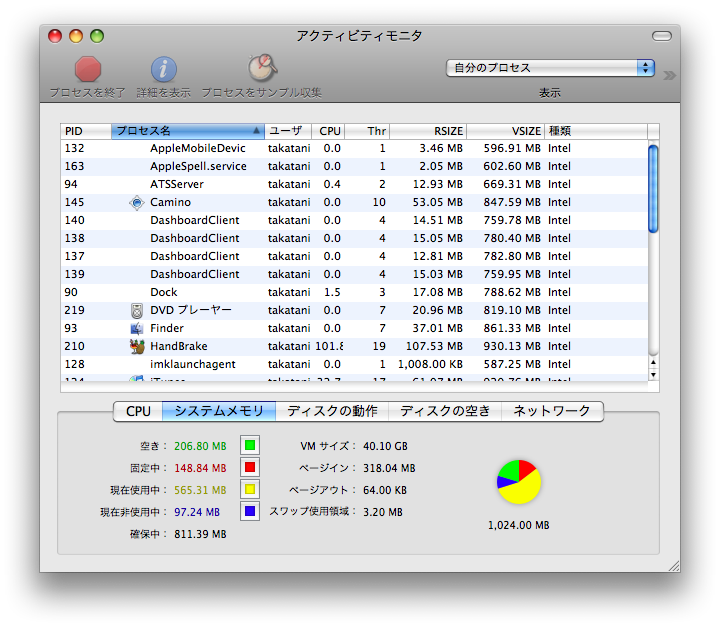Select the Camino compass app icon
Viewport: 720px width, 627px height.
(136, 202)
